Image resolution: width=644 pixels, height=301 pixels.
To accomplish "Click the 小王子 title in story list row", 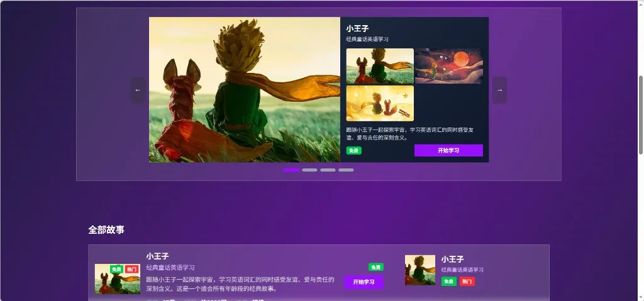I will [158, 256].
